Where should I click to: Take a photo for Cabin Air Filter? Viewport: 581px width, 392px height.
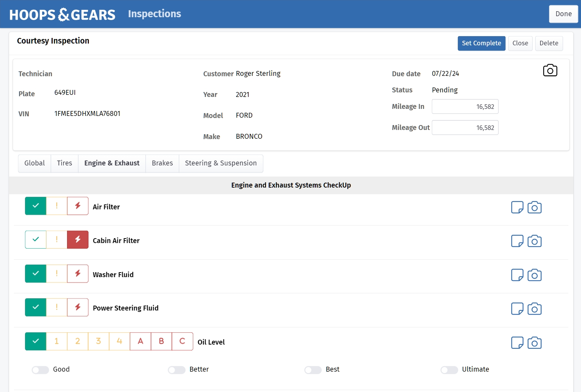(535, 241)
